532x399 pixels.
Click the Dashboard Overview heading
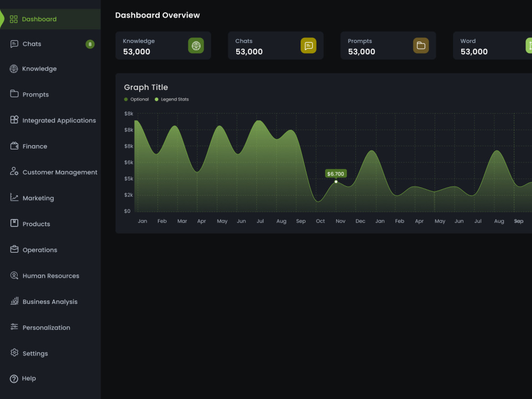click(157, 15)
